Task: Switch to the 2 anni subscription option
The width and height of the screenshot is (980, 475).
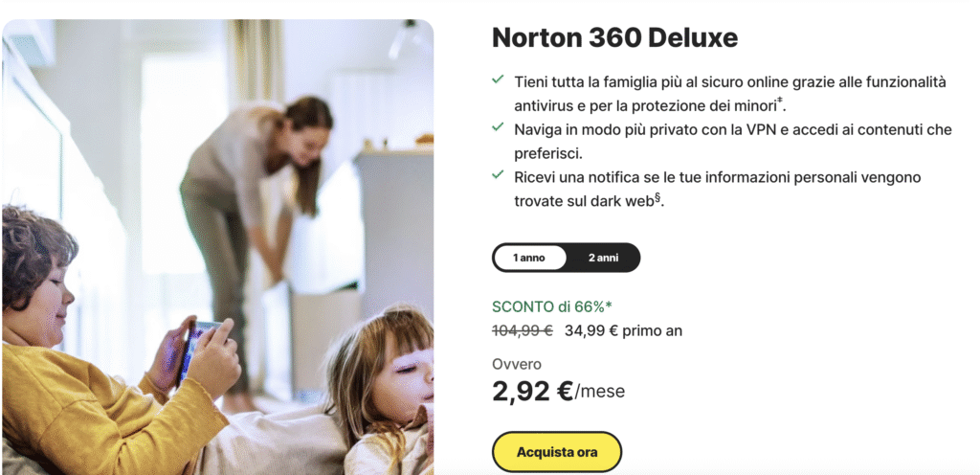Action: [x=603, y=258]
